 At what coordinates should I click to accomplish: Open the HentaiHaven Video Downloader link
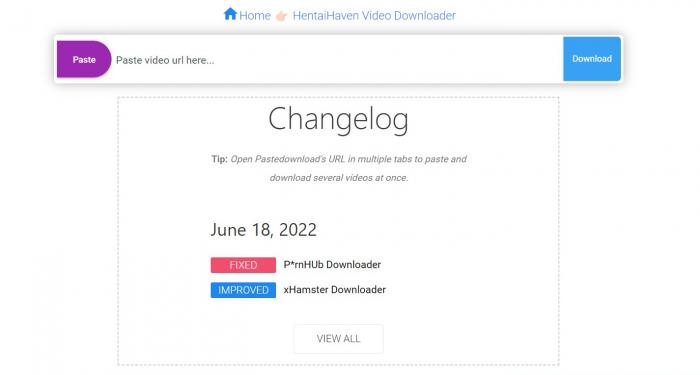coord(374,16)
